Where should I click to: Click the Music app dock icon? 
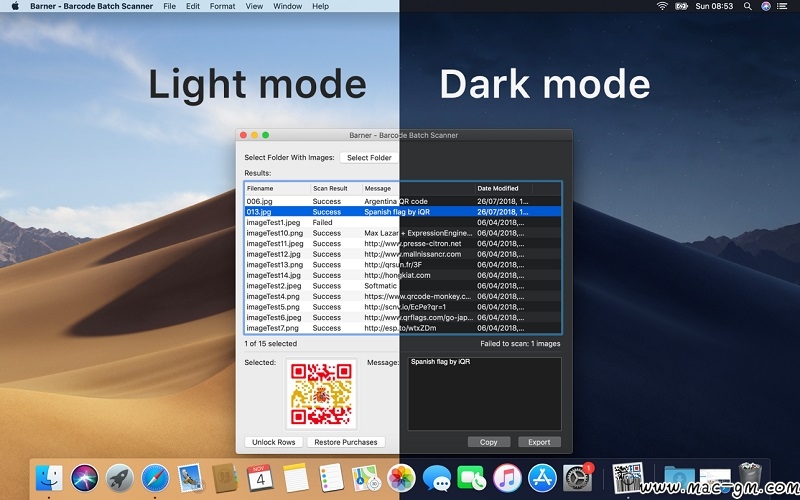(506, 478)
